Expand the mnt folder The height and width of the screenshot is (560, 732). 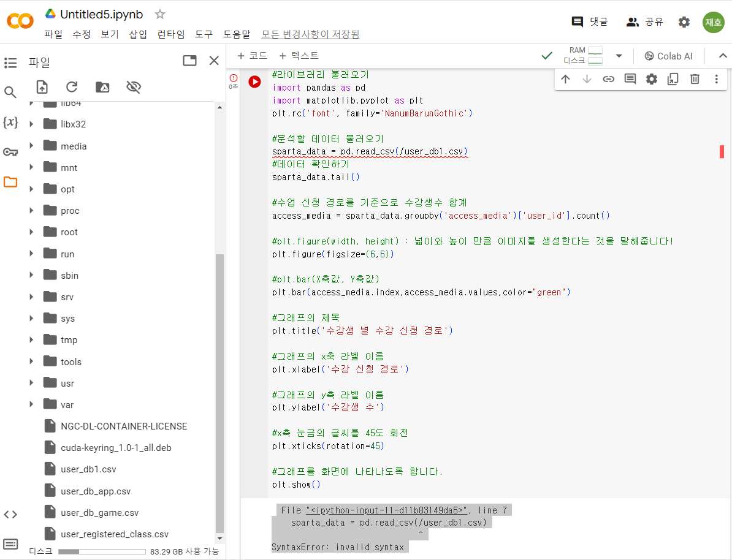point(31,167)
